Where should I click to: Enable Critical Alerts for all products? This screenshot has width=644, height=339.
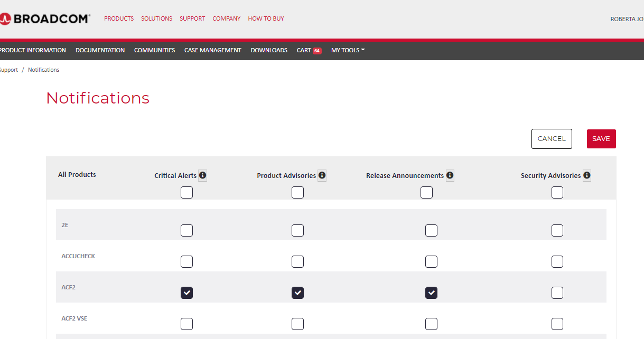point(186,193)
